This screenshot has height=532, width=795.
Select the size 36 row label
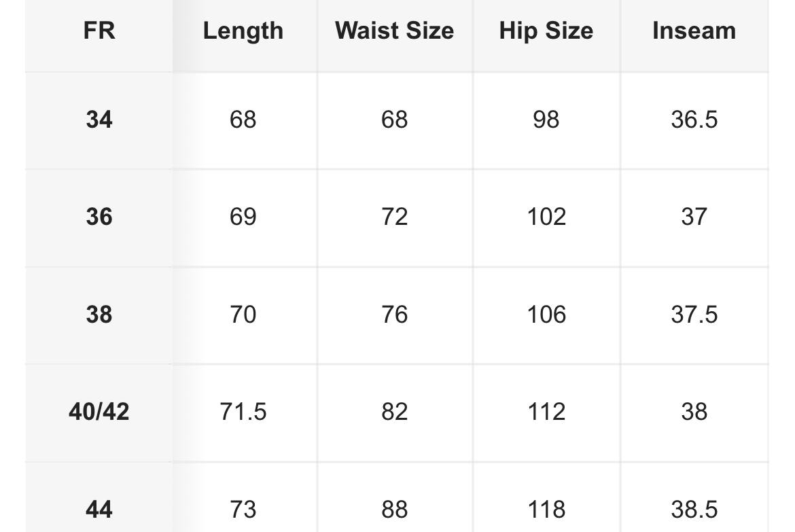coord(99,217)
